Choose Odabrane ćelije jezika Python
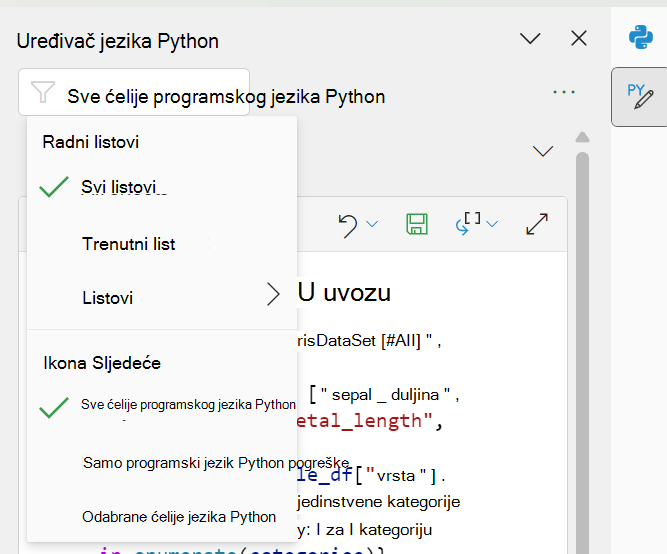Image resolution: width=667 pixels, height=554 pixels. 162,517
